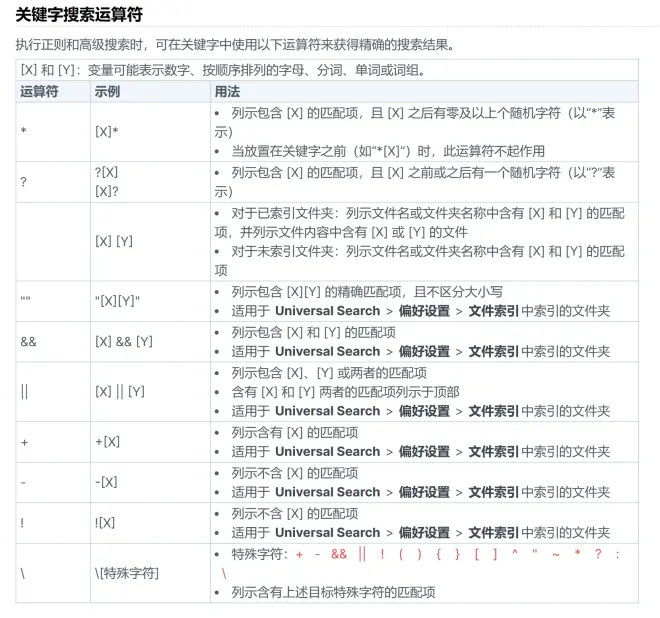Click the && operator cell
This screenshot has height=618, width=660.
(x=28, y=341)
